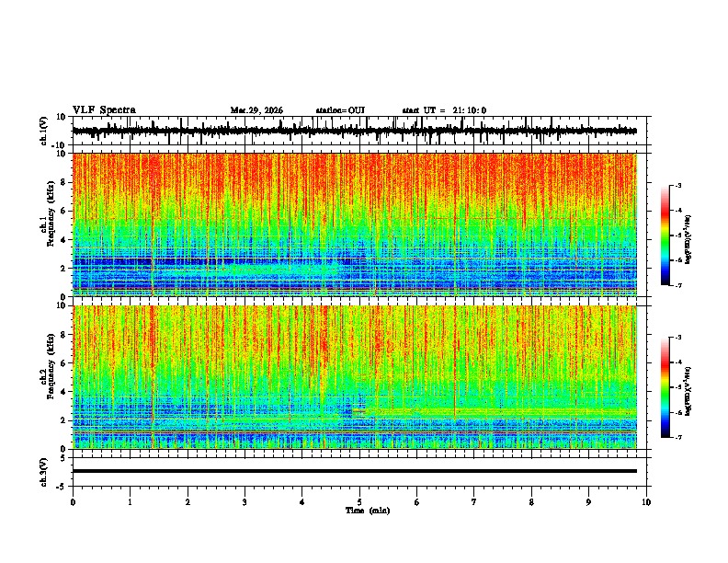
Task: Click the '2' frequency tick on ch.2 spectrogram
Action: pyautogui.click(x=64, y=420)
